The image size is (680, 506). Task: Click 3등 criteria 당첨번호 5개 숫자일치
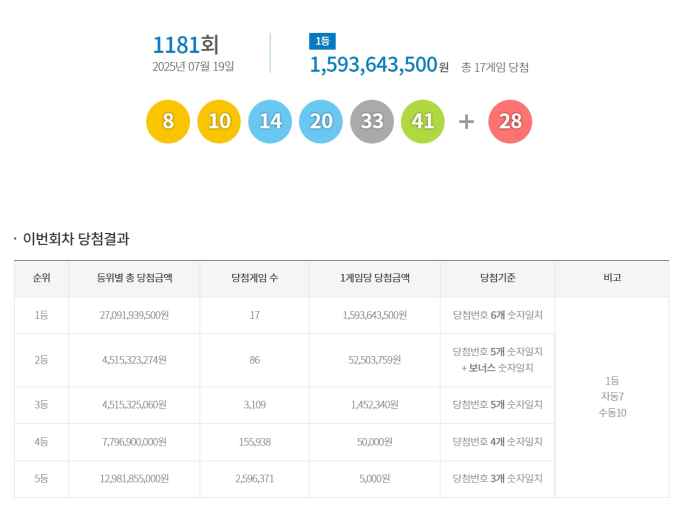tap(498, 405)
